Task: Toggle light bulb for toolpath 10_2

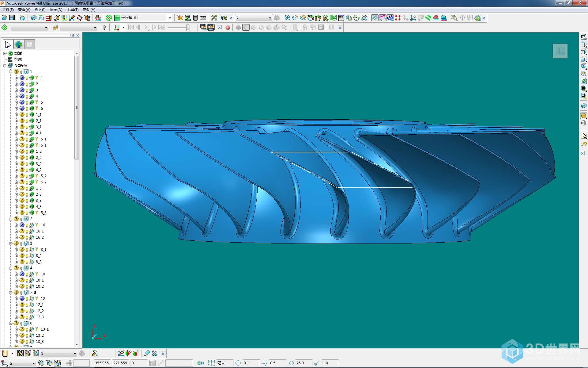Action: click(27, 287)
